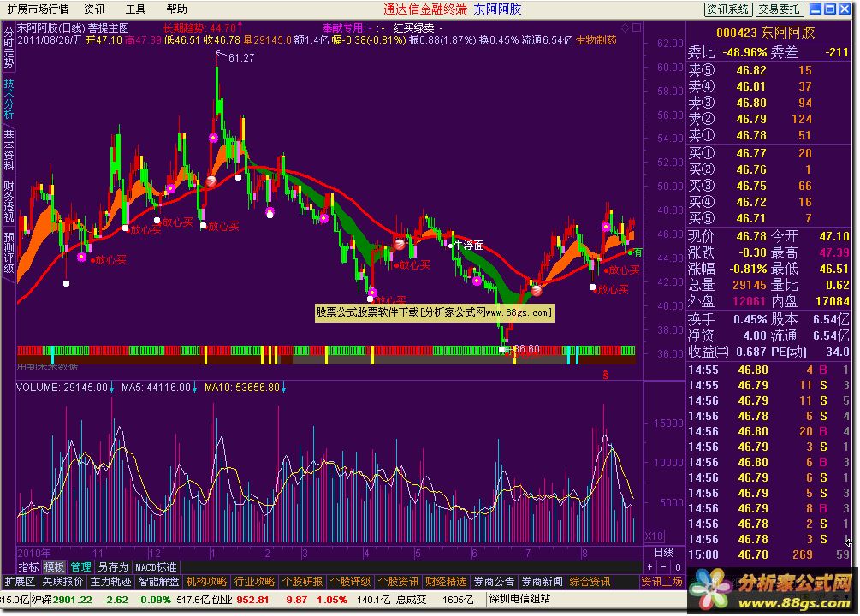Viewport: 860px width, 616px height.
Task: Switch to 技术分析 side tab
Action: (x=9, y=98)
